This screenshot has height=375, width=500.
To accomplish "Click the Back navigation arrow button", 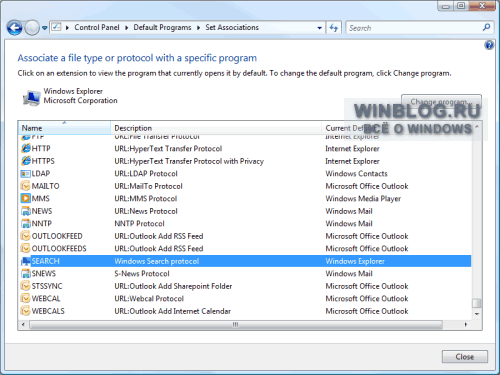I will click(15, 28).
